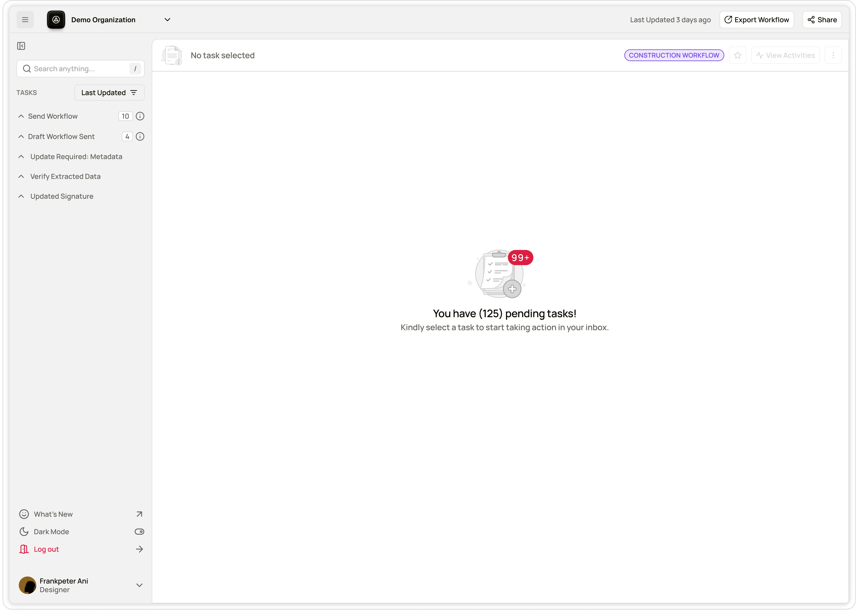Star this workflow as favorite
This screenshot has height=616, width=858.
click(x=737, y=55)
